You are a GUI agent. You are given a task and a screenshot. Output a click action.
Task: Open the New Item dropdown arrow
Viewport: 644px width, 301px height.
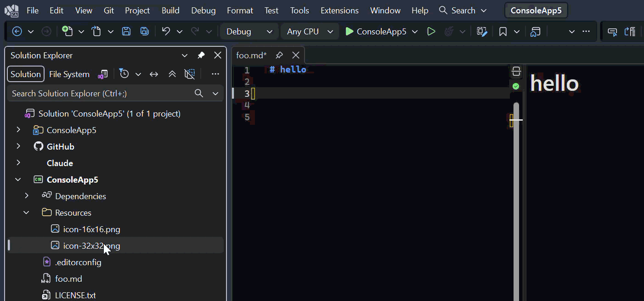tap(81, 31)
